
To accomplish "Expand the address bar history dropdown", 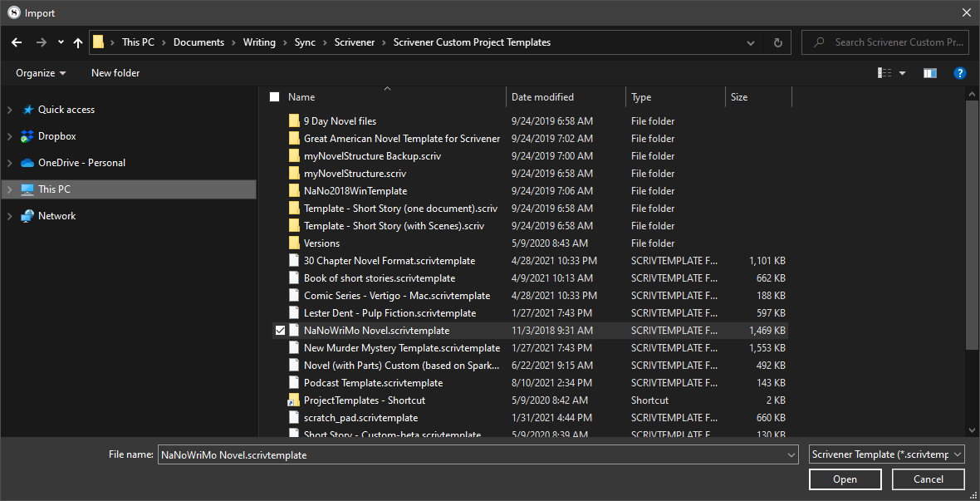I will (752, 42).
